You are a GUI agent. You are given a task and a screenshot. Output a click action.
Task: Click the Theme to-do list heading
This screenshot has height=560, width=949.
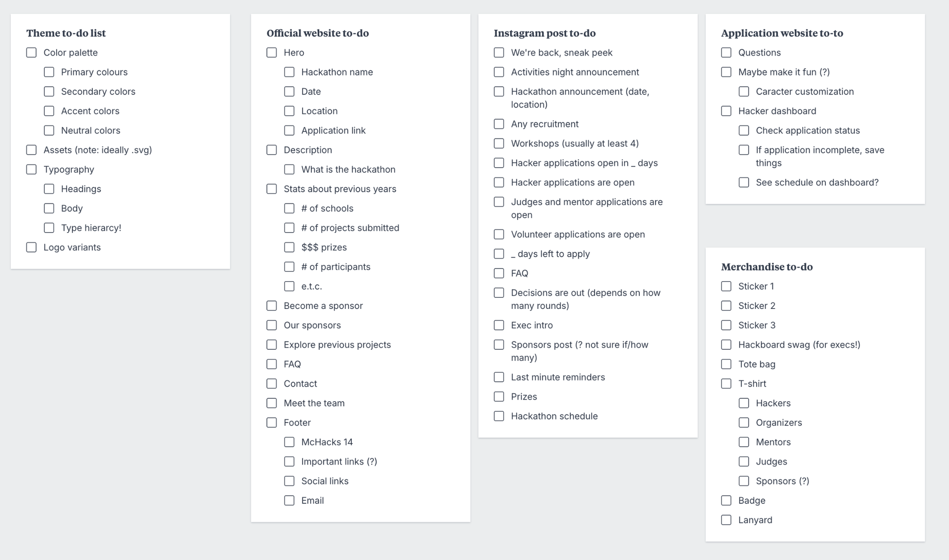click(66, 33)
